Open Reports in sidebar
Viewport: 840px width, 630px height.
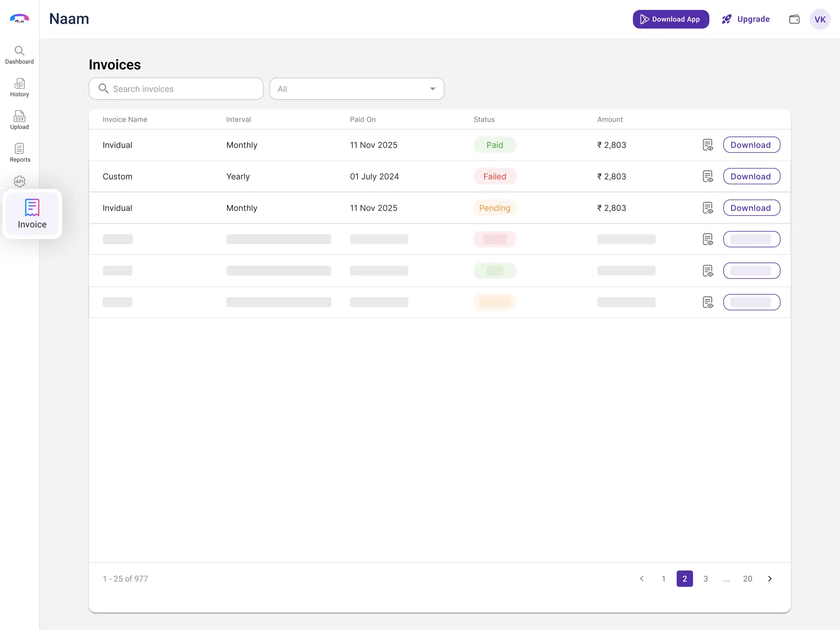tap(19, 152)
